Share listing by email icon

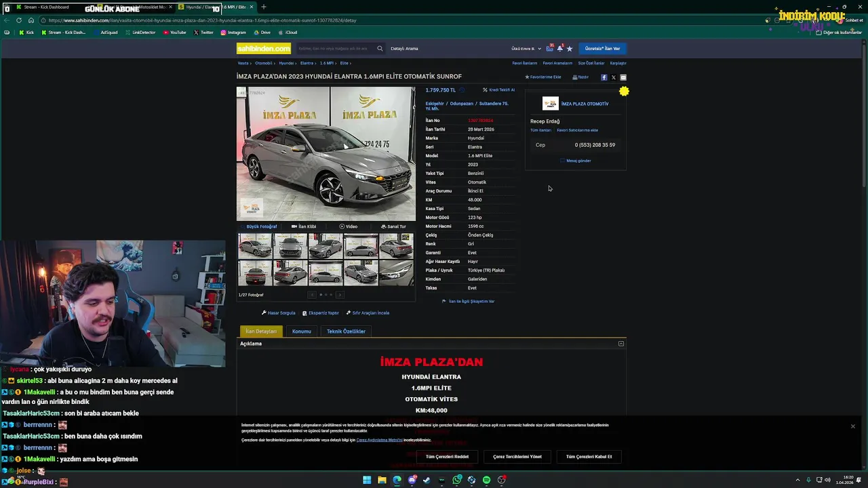pos(623,77)
